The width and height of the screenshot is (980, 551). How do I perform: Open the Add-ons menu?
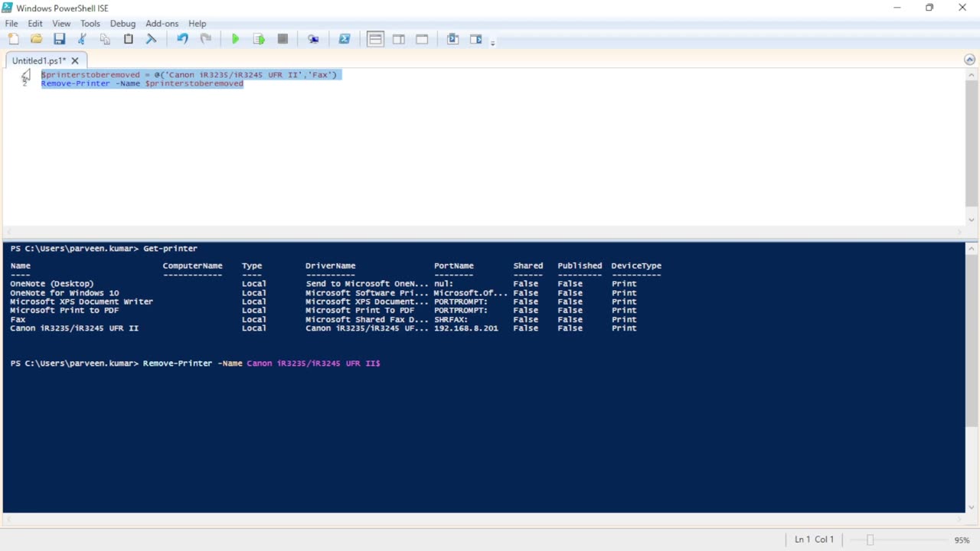162,24
